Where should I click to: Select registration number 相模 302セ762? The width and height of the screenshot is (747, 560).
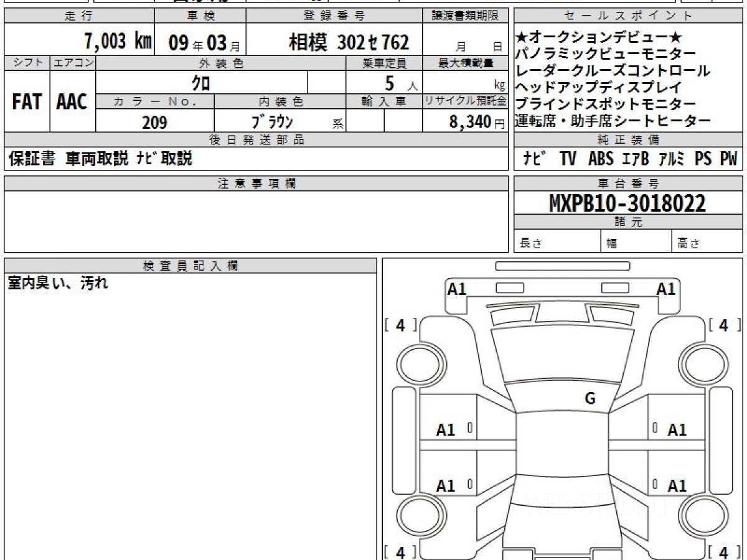point(349,42)
